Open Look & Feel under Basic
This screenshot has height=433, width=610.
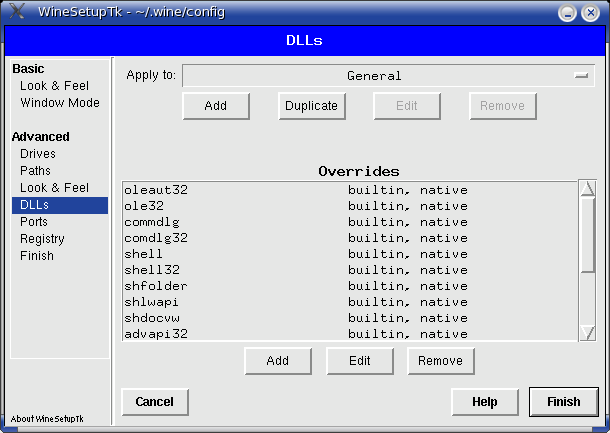tap(54, 86)
